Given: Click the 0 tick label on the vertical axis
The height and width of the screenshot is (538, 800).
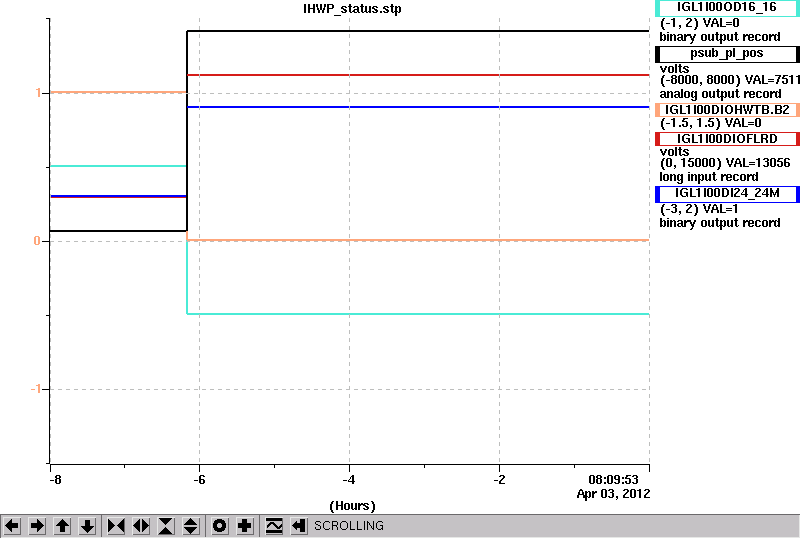Looking at the screenshot, I should point(37,240).
